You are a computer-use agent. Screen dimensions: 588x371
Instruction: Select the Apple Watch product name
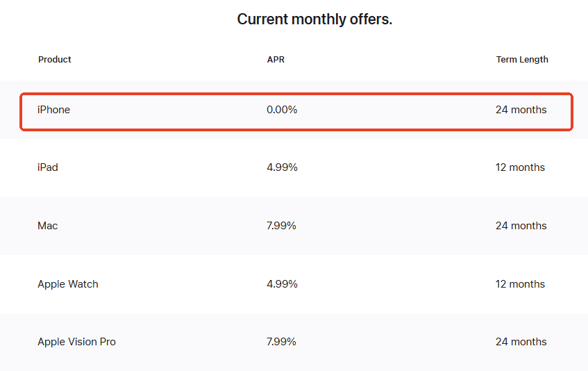[x=68, y=284]
